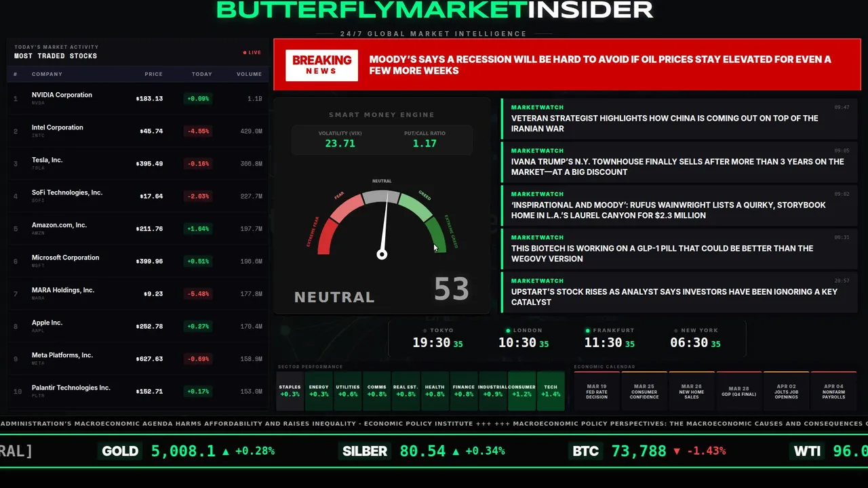Image resolution: width=868 pixels, height=488 pixels.
Task: Open Meta Platforms, Inc. row
Action: [x=138, y=359]
